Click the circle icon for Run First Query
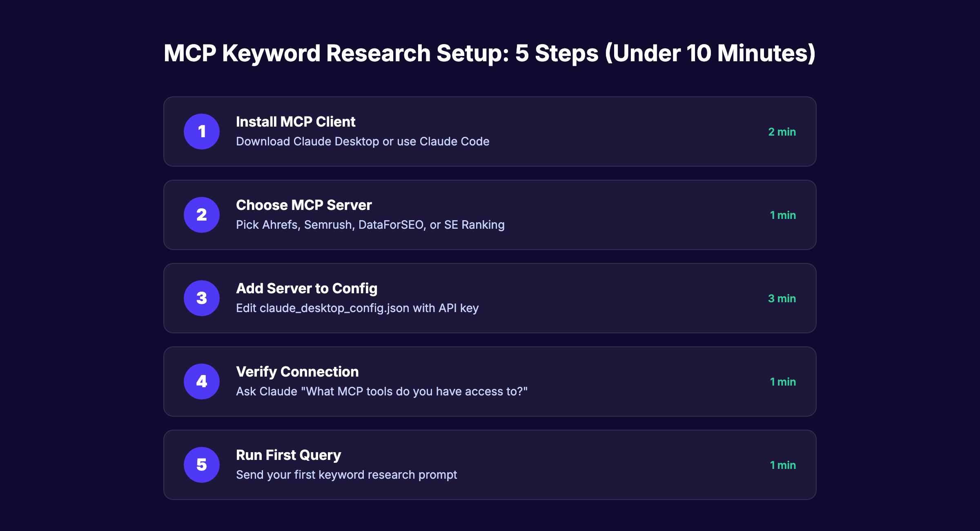 click(202, 465)
